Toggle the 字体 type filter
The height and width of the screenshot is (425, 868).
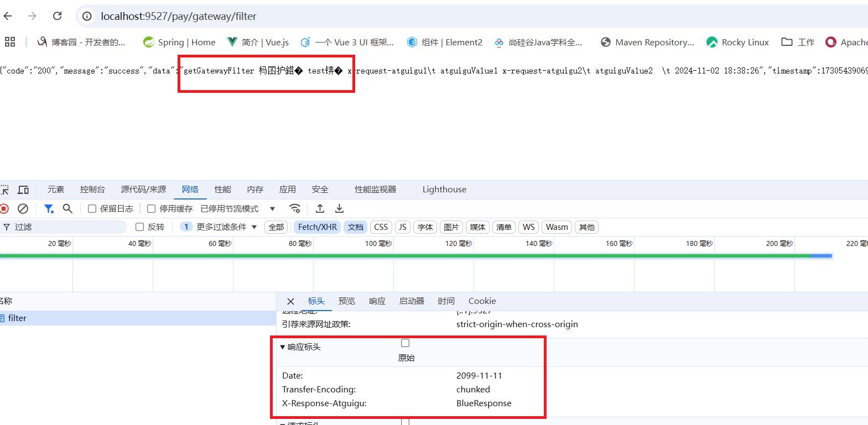[x=425, y=227]
